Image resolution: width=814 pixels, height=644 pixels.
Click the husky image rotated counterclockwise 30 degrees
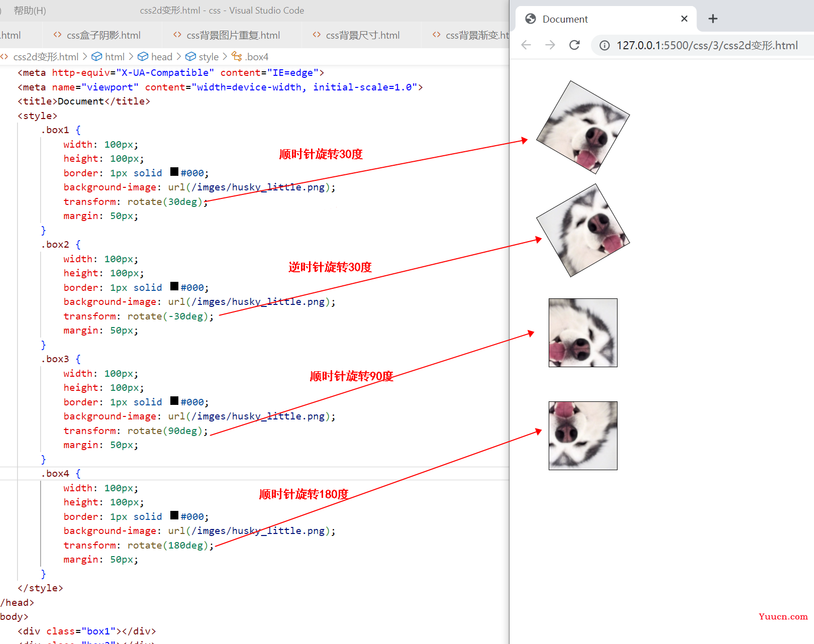click(583, 230)
